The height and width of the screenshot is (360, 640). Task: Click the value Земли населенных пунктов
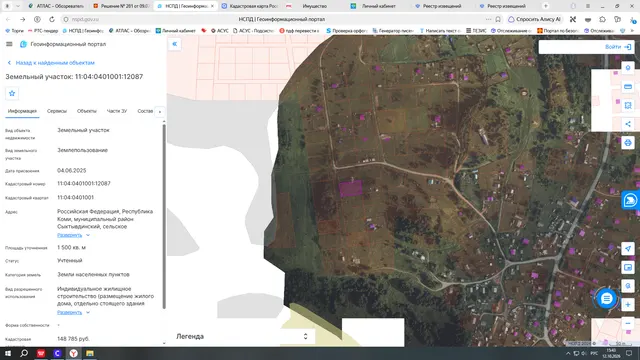pyautogui.click(x=93, y=275)
